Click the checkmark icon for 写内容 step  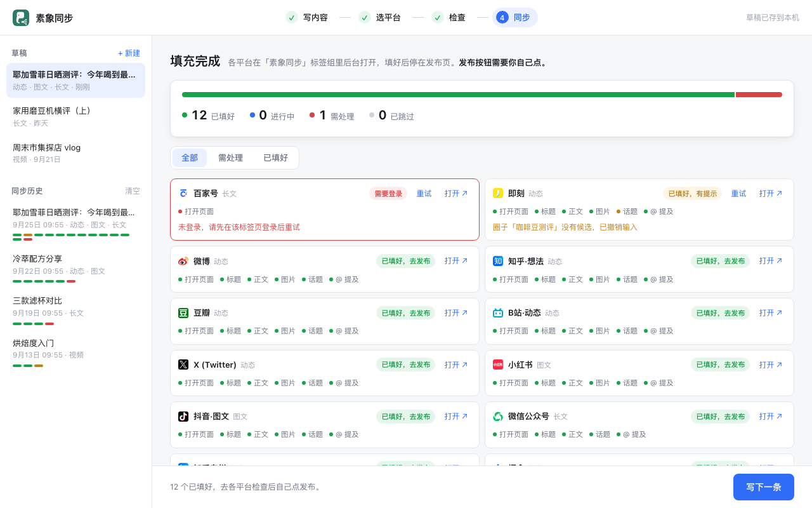[292, 17]
